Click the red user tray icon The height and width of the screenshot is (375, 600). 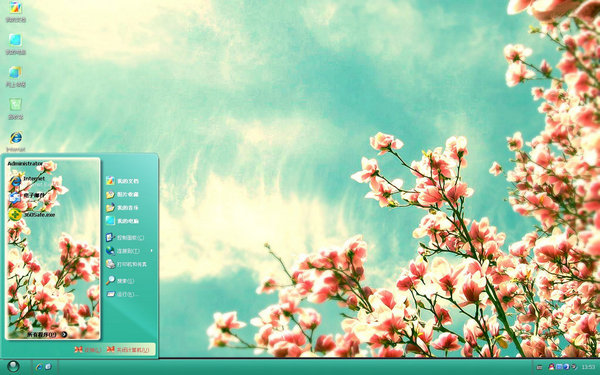552,367
